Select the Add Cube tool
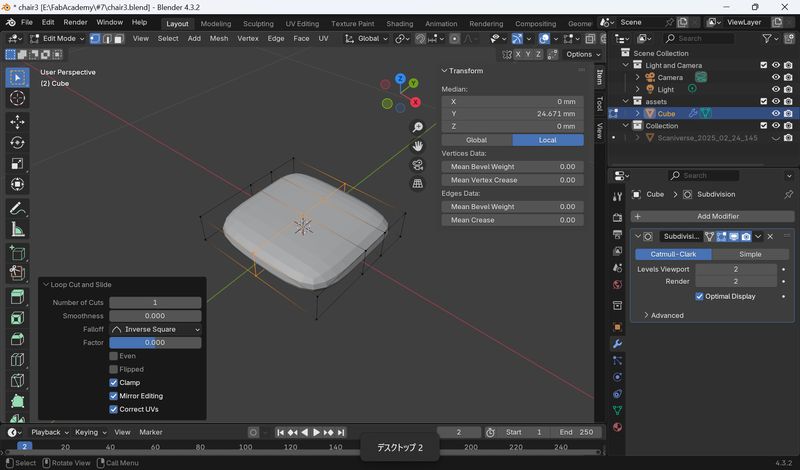The image size is (800, 470). (x=17, y=253)
